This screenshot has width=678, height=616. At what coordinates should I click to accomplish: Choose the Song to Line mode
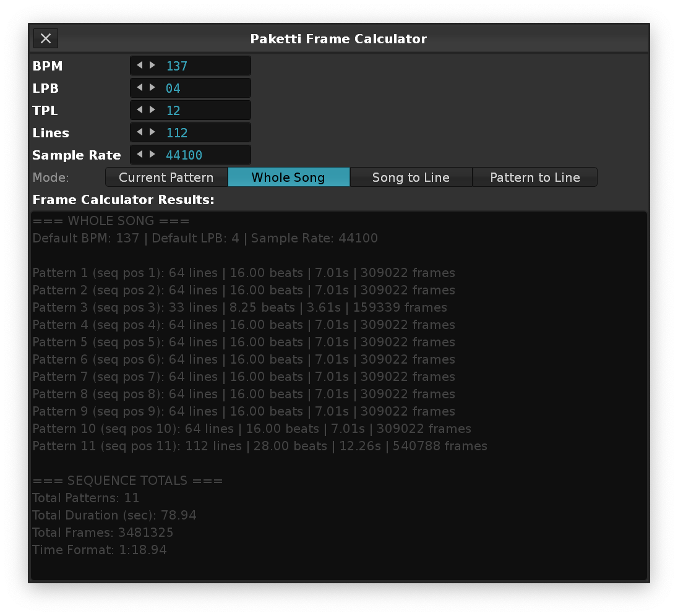tap(411, 178)
